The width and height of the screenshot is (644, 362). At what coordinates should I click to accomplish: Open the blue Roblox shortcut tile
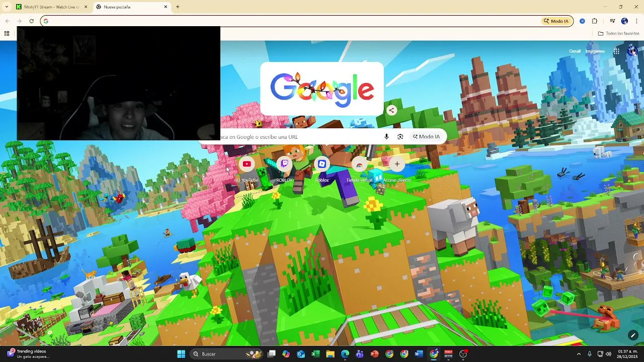[x=322, y=164]
